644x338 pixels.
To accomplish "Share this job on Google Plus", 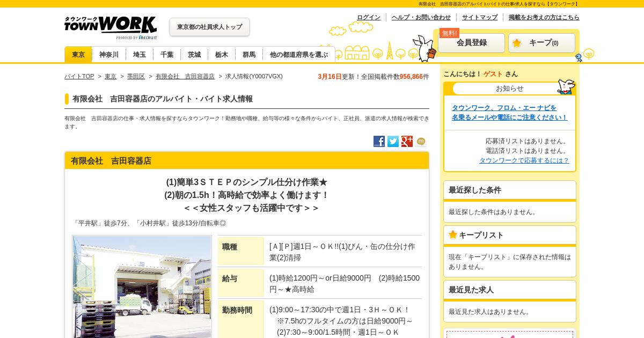I will pos(407,141).
